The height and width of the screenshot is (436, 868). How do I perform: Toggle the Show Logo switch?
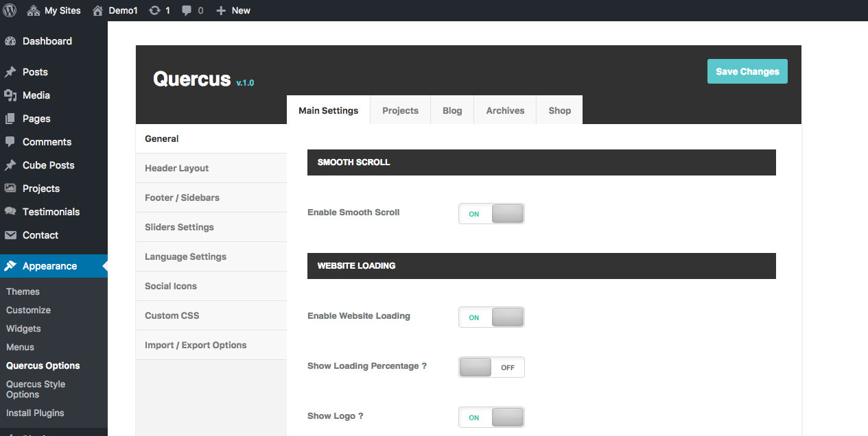click(x=491, y=417)
